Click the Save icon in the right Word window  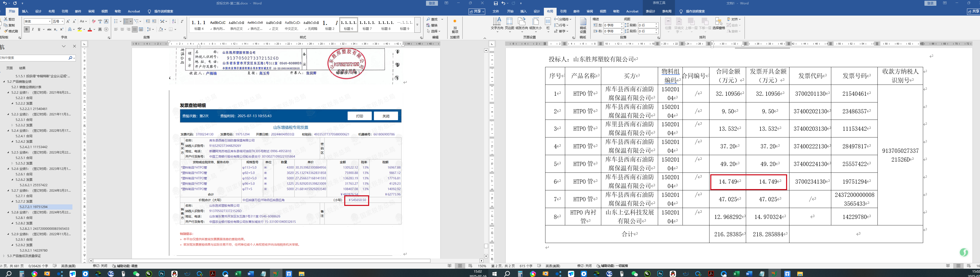coord(496,3)
